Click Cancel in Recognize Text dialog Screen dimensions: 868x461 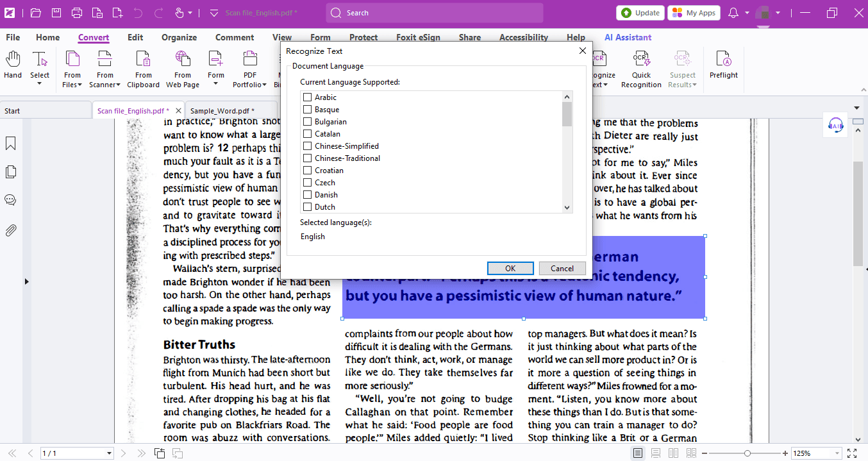[562, 269]
